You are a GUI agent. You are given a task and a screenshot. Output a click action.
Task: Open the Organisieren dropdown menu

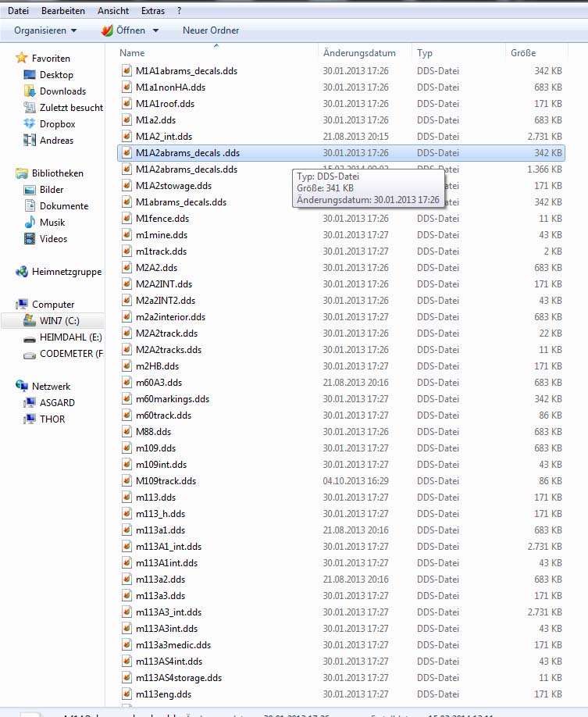click(45, 30)
